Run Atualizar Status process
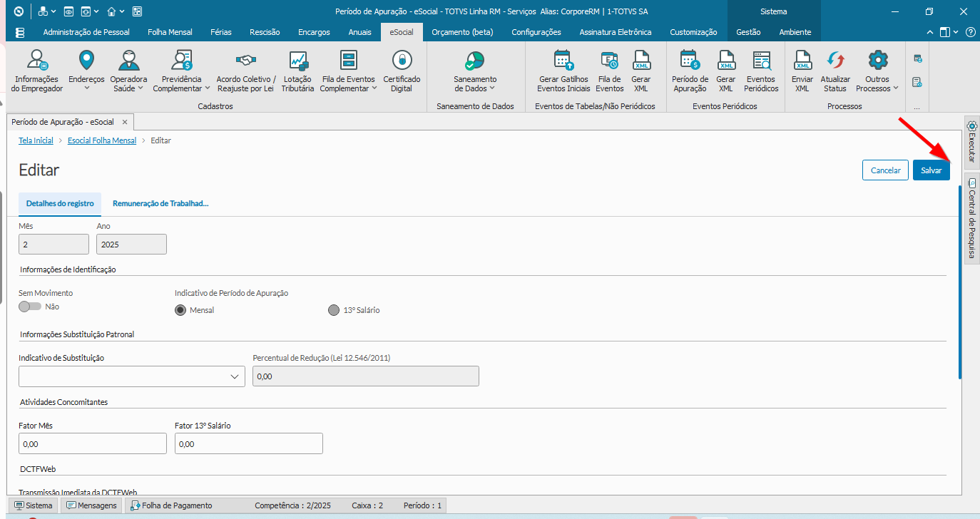This screenshot has height=519, width=980. (x=835, y=71)
